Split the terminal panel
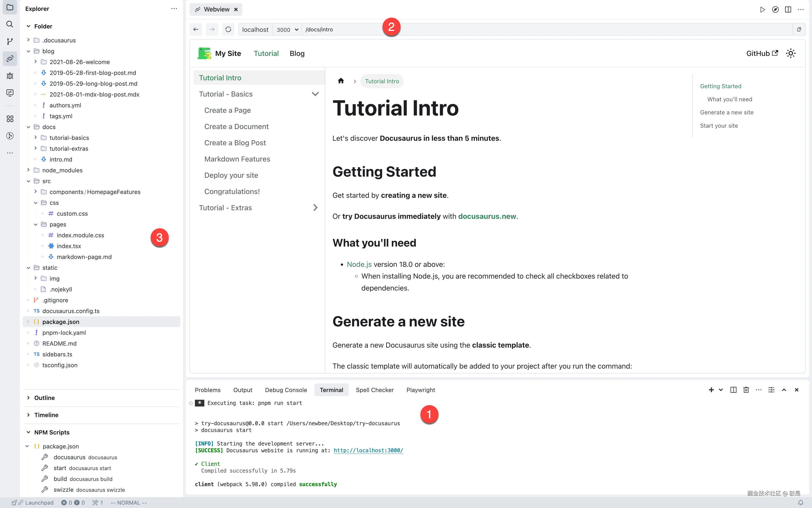 (733, 390)
